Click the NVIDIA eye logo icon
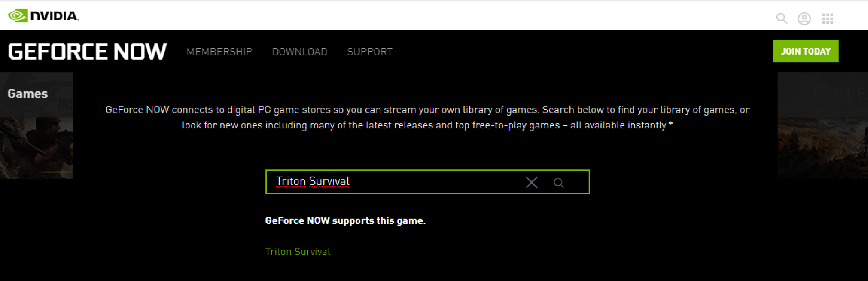This screenshot has width=868, height=281. 18,16
